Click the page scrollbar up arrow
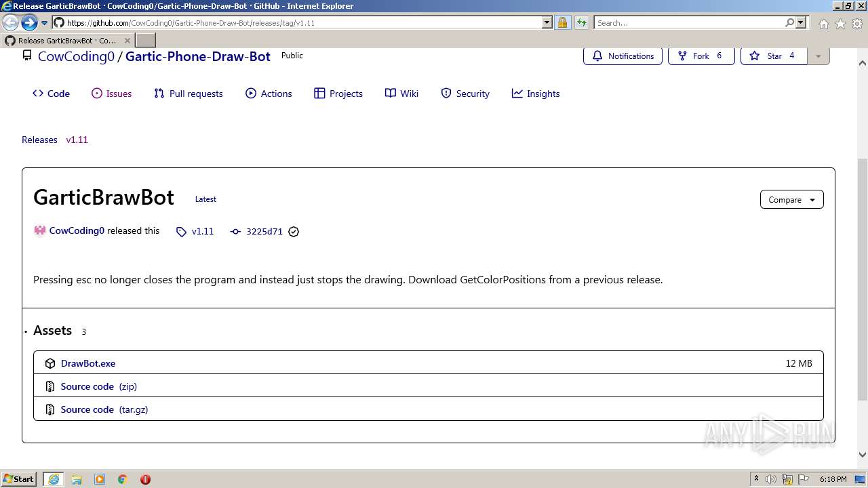 point(863,62)
